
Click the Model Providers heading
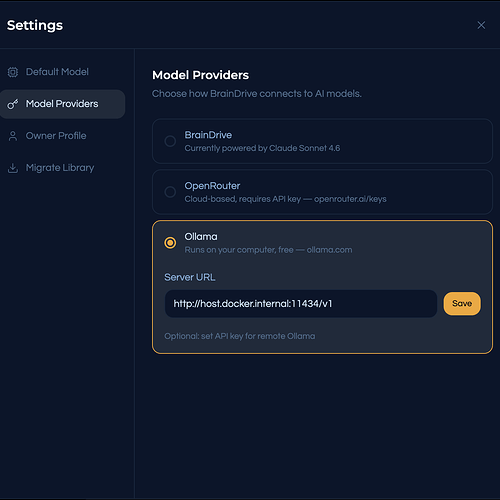(201, 75)
